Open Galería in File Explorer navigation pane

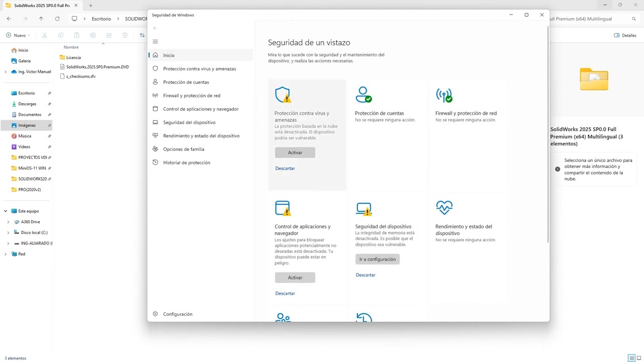pos(24,61)
